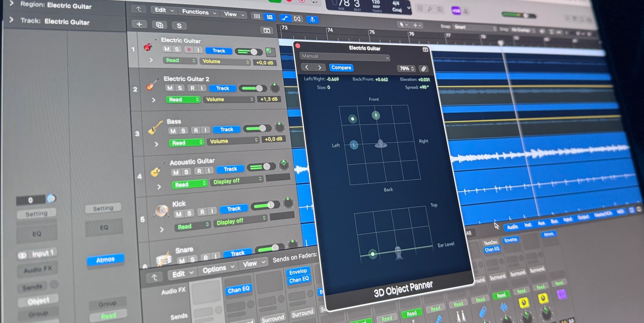Open the Display off dropdown on Acoustic Guitar

tap(236, 181)
